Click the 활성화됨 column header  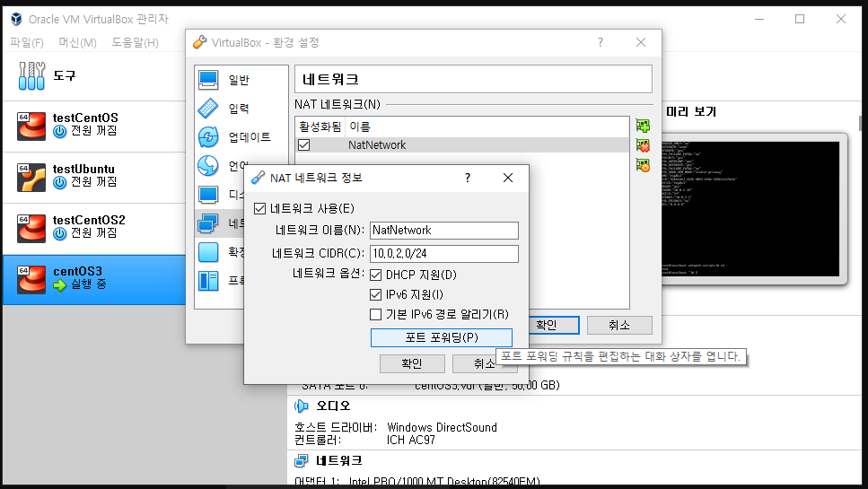320,127
